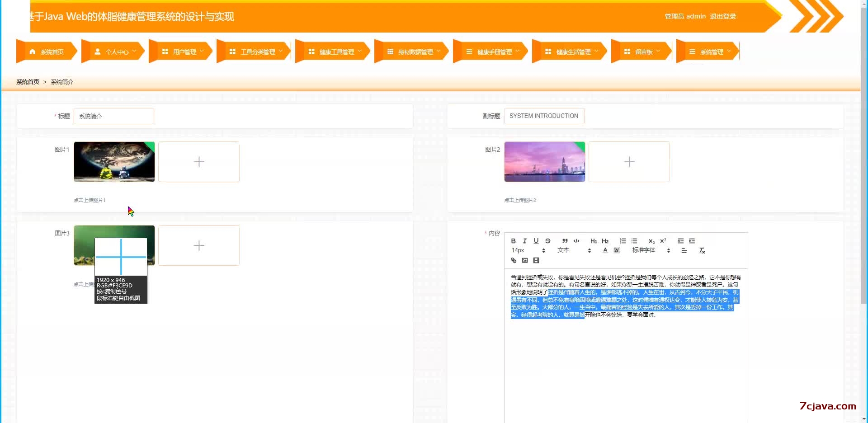Screen dimensions: 868x423
Task: Click 退出登录 to log out
Action: (x=723, y=16)
